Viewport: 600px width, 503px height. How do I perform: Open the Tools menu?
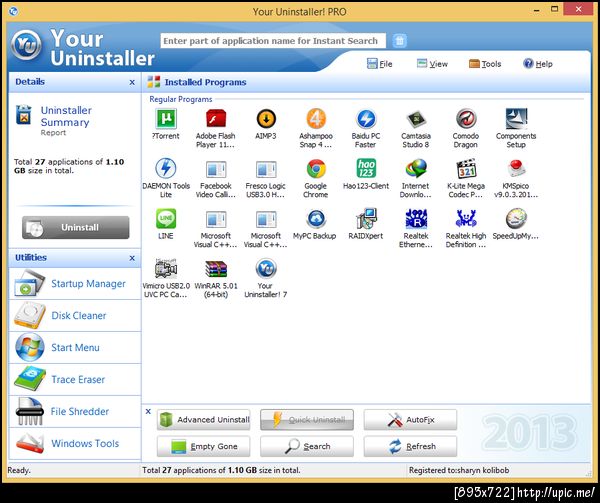click(485, 64)
